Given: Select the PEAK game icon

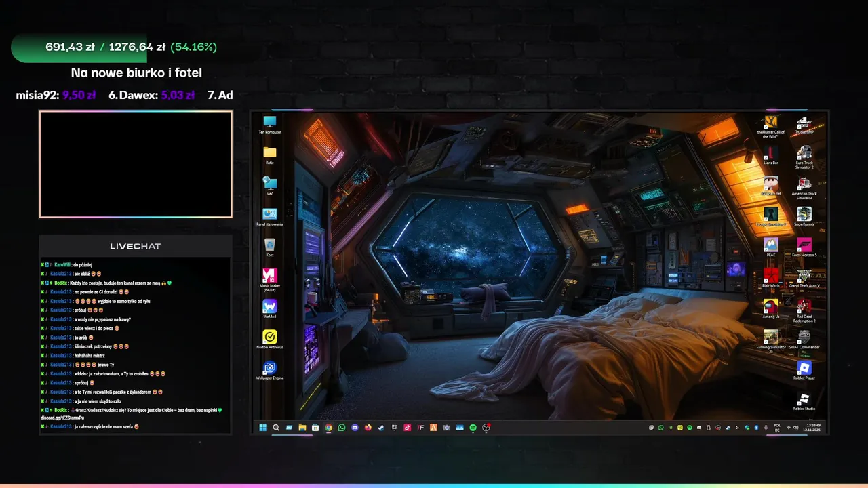Looking at the screenshot, I should tap(770, 247).
